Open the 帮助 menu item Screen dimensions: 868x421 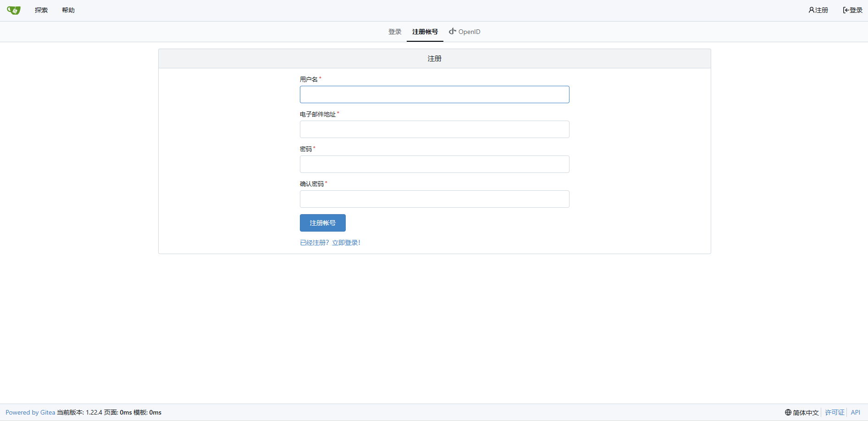point(68,10)
